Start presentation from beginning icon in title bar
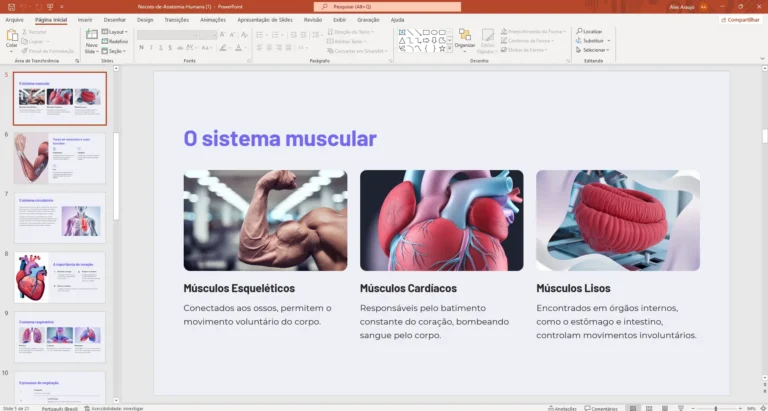Viewport: 768px width, 411px height. coord(50,7)
